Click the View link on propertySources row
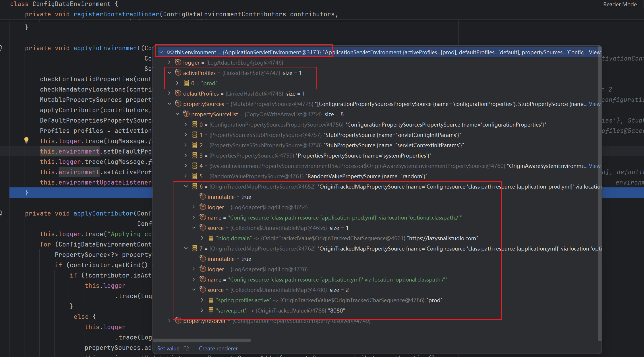 coord(595,104)
